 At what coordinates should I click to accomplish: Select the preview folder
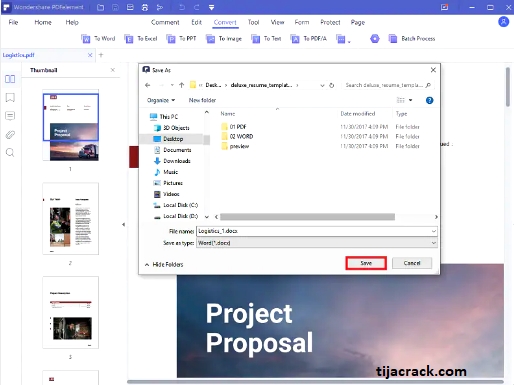pyautogui.click(x=235, y=146)
